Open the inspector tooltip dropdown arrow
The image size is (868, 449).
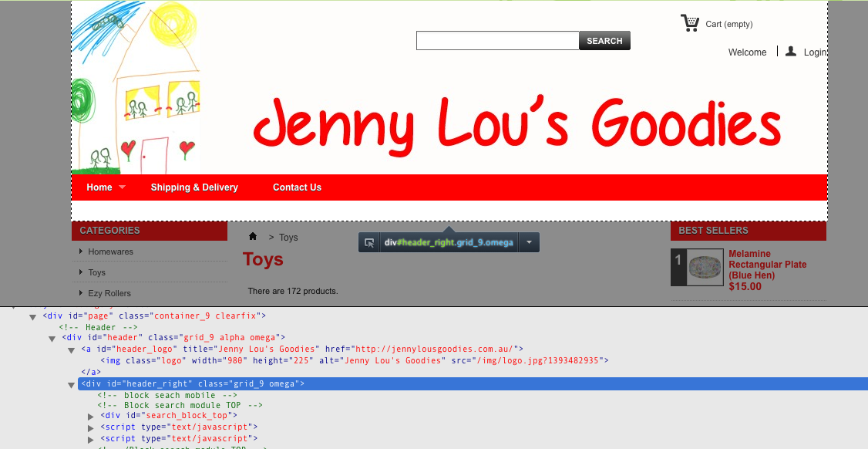[530, 242]
